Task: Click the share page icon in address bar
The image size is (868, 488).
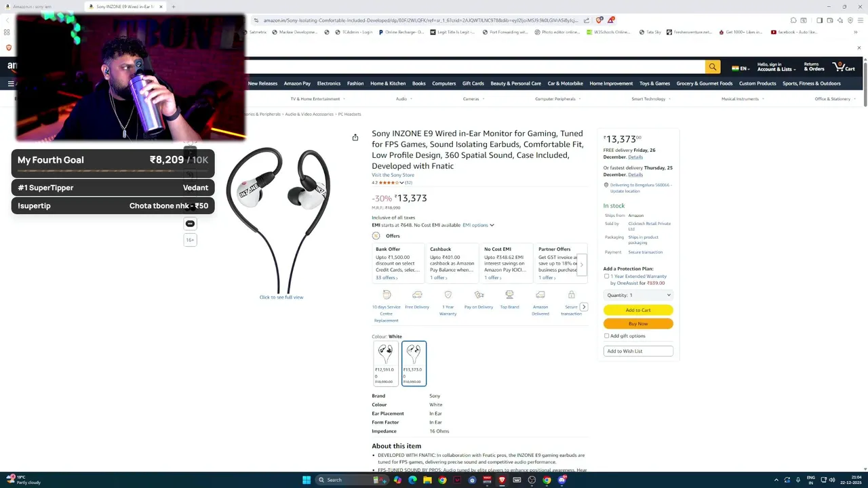Action: point(587,20)
